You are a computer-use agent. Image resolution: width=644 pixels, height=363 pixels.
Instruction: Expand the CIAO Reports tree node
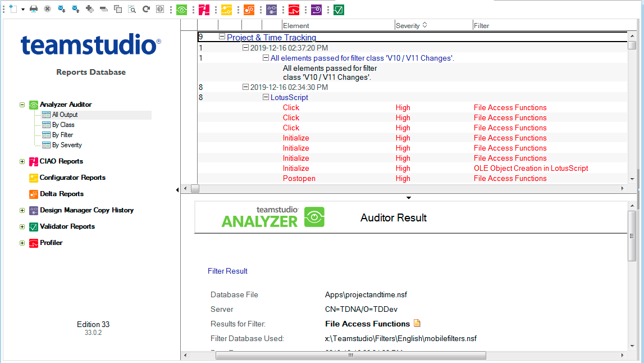click(22, 162)
